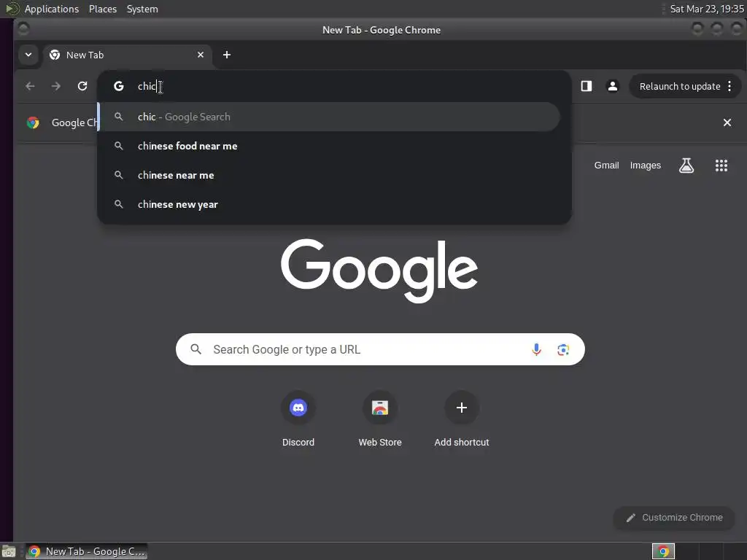The image size is (747, 560).
Task: Open the Gmail link
Action: point(606,166)
